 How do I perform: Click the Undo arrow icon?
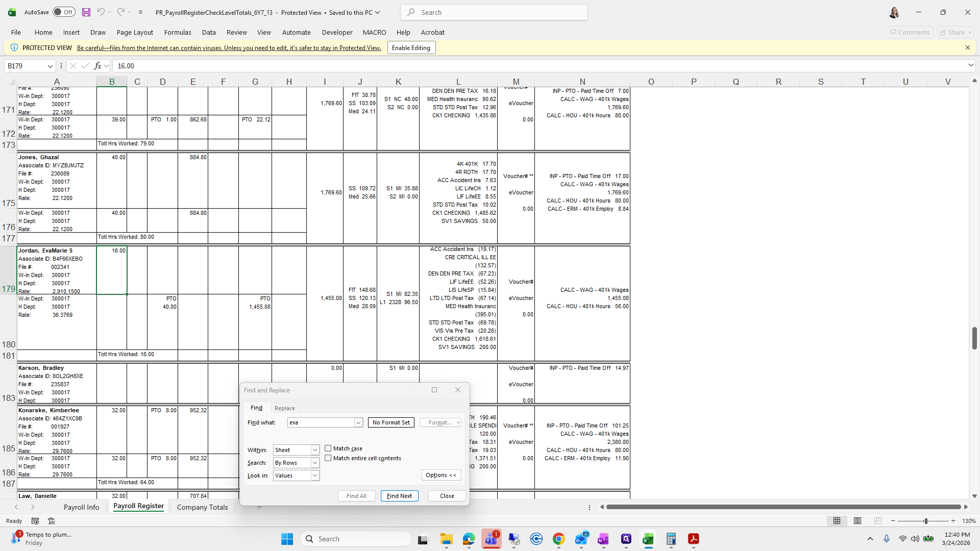pos(101,12)
